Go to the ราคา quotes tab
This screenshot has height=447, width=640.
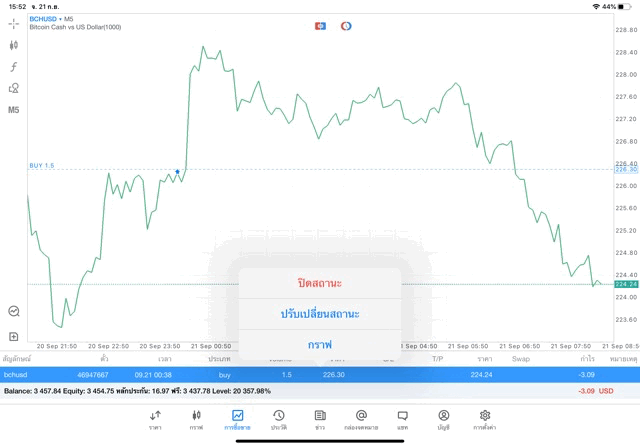(x=155, y=419)
